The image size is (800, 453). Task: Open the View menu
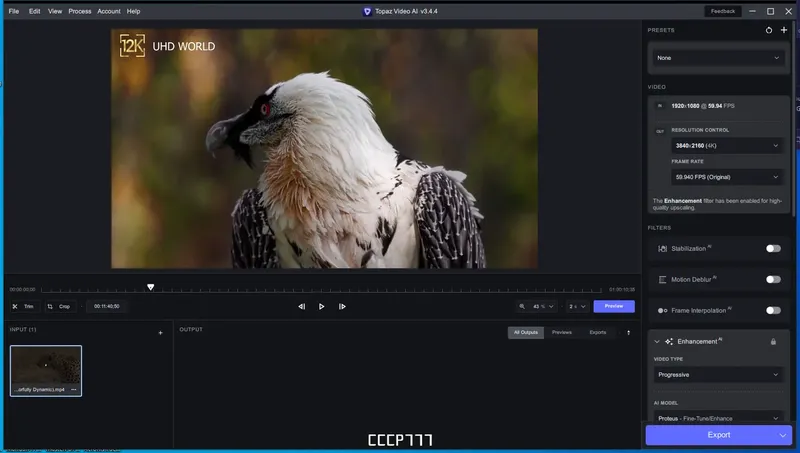tap(55, 11)
